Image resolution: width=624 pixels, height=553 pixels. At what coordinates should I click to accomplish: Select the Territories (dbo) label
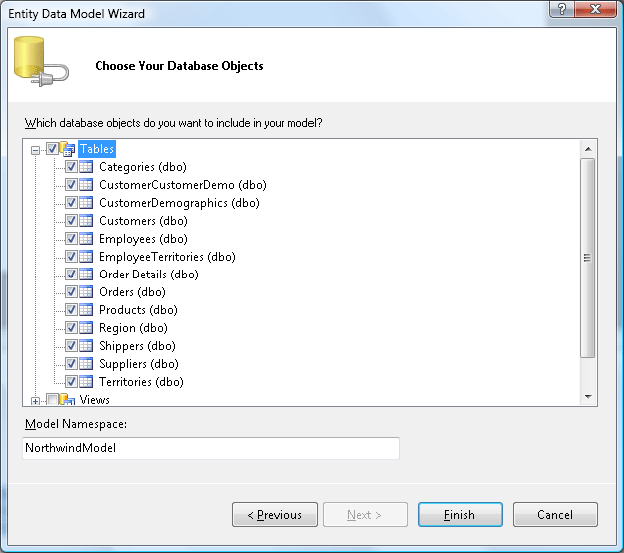point(141,382)
